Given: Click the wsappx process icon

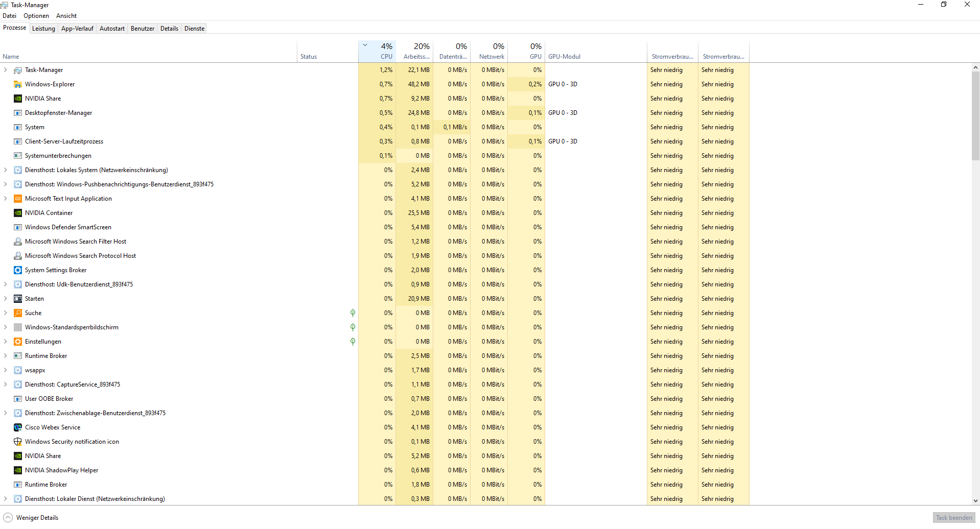Looking at the screenshot, I should [x=18, y=370].
